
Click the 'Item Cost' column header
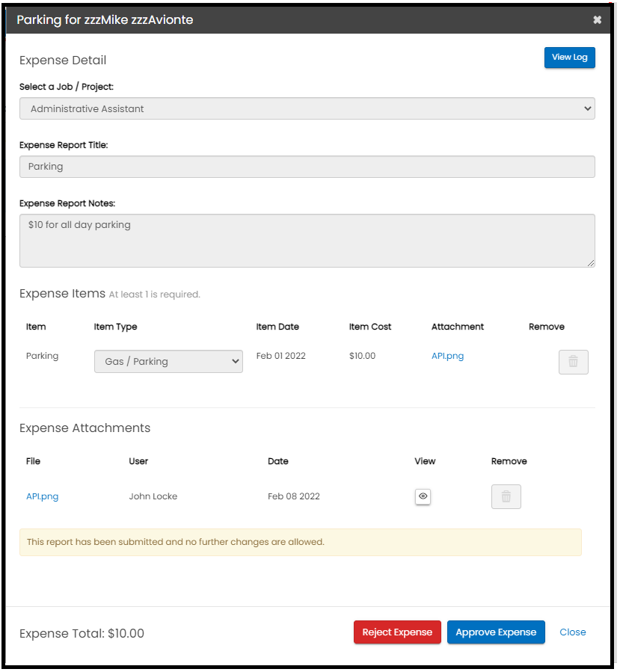[x=369, y=327]
